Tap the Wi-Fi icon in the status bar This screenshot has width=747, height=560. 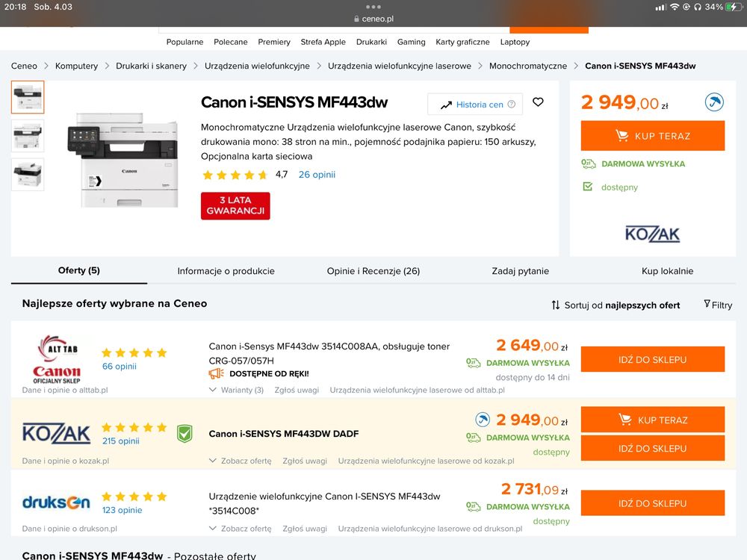click(675, 7)
